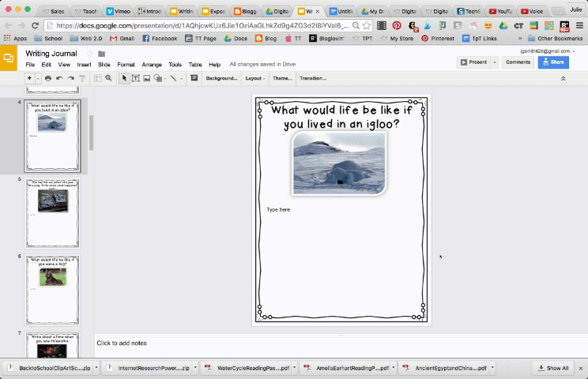Click the Transition... button
This screenshot has width=588, height=379.
313,78
